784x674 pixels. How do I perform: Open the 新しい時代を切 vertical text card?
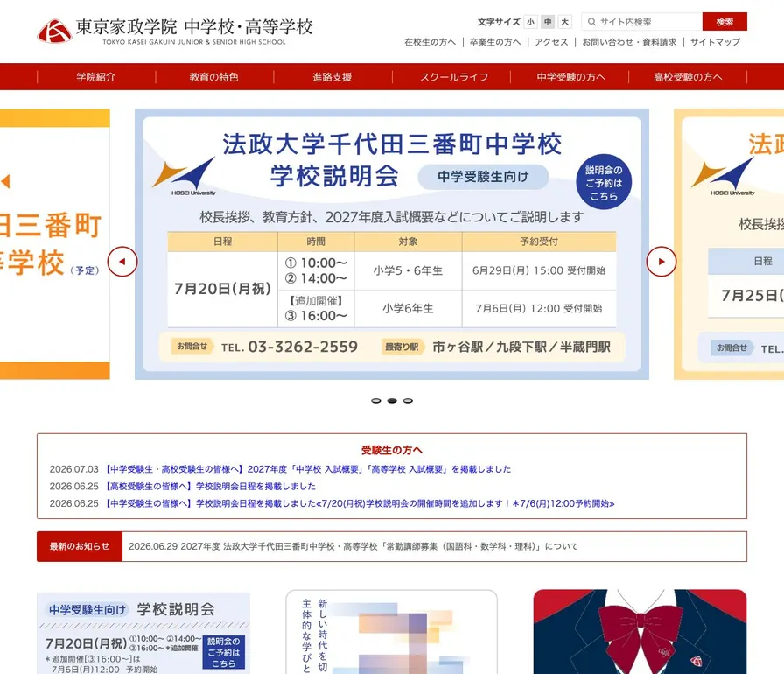tap(391, 632)
